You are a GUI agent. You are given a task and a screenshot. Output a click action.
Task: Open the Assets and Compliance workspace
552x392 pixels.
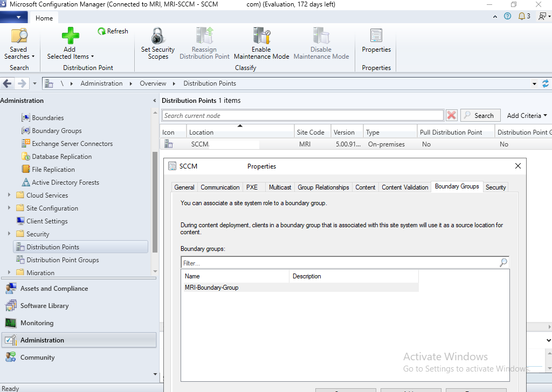coord(79,288)
